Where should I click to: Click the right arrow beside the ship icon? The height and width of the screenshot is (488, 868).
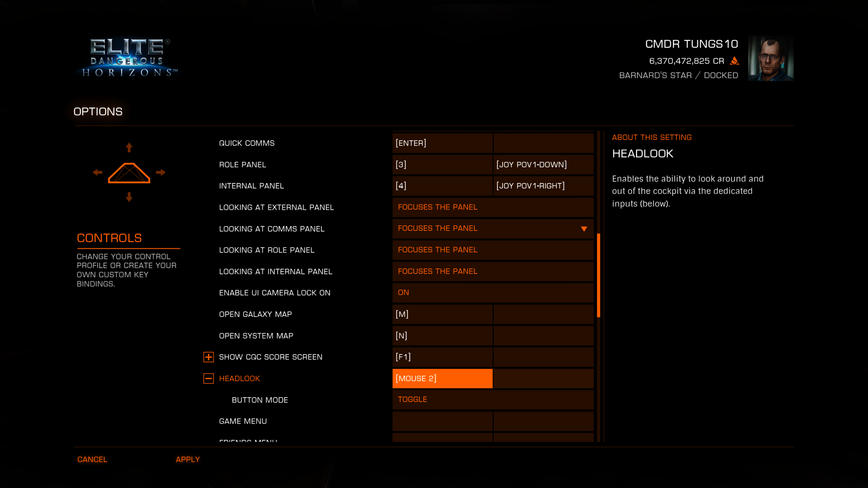coord(161,172)
